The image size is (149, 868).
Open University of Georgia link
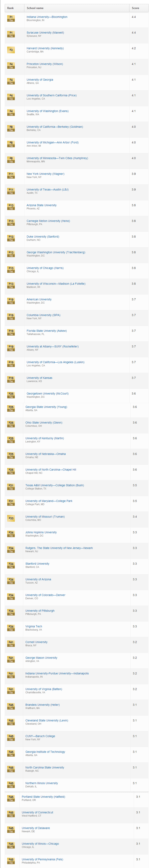point(40,80)
